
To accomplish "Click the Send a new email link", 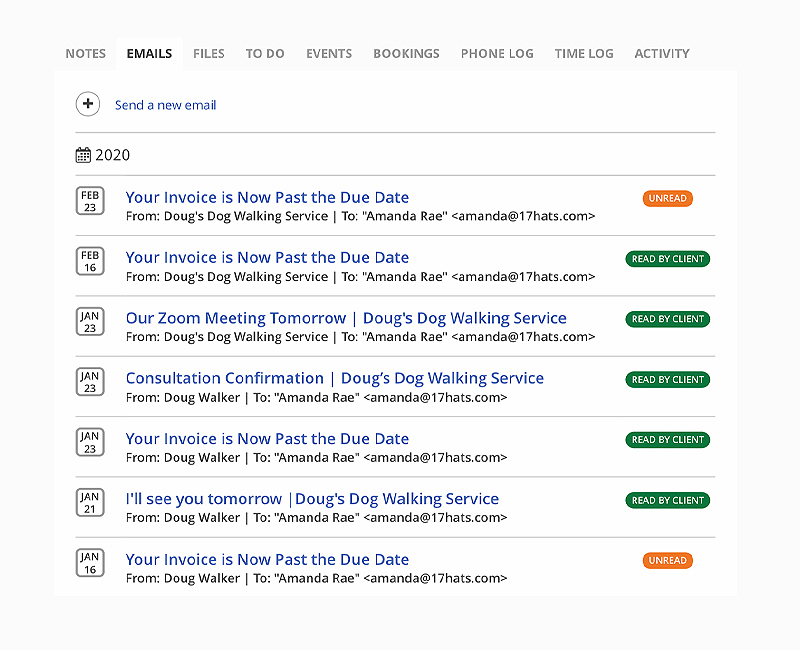I will (x=165, y=104).
